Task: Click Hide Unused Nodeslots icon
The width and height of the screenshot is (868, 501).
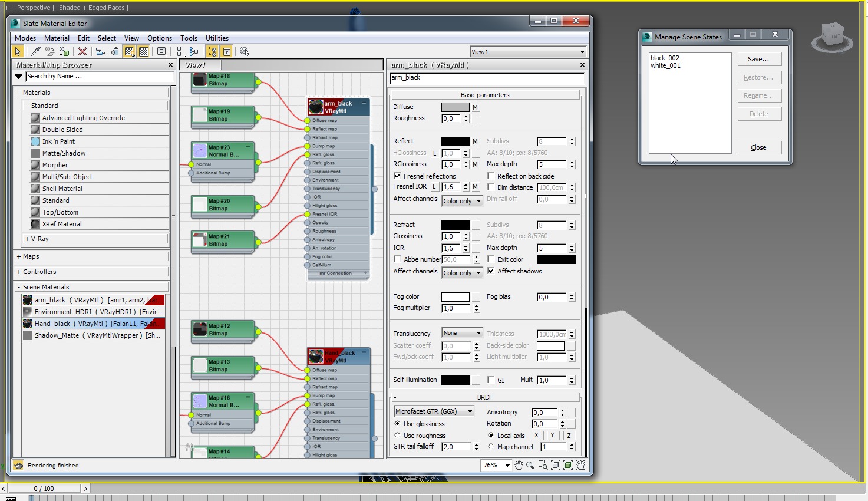Action: click(x=115, y=52)
